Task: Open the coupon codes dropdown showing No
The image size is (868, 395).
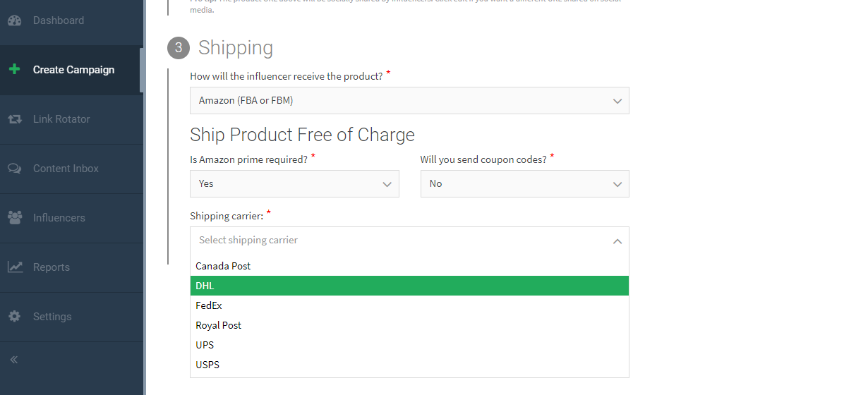Action: point(524,184)
